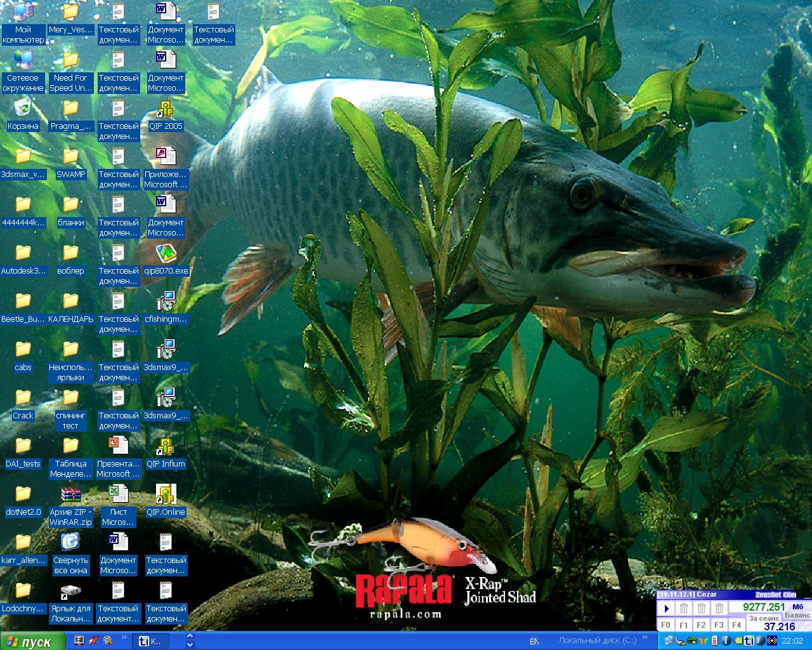Click the clock showing 22:02
Image resolution: width=812 pixels, height=650 pixels.
point(792,641)
